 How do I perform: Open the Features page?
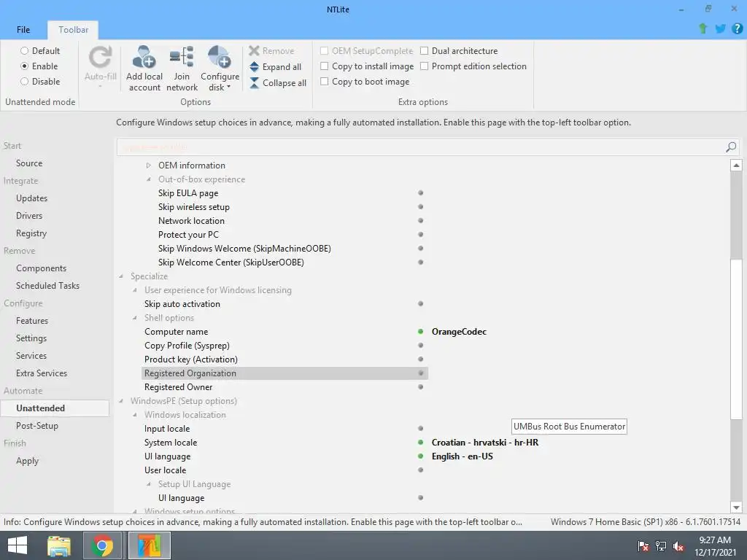pos(32,321)
